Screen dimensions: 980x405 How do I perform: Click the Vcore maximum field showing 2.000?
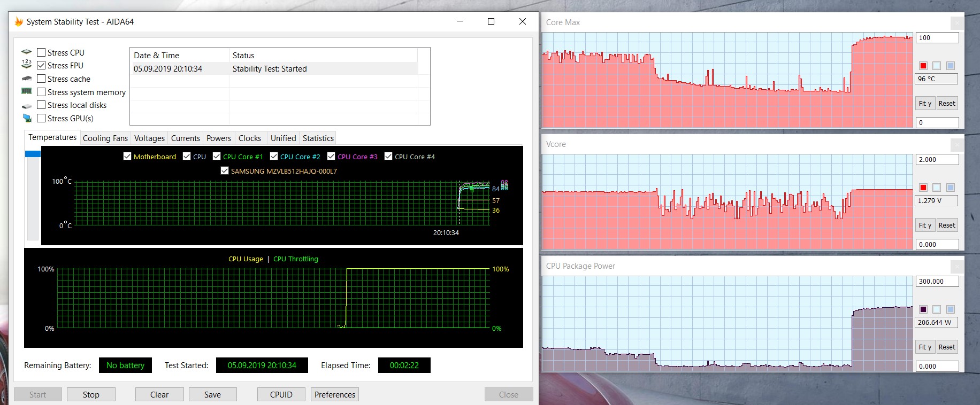pos(937,159)
